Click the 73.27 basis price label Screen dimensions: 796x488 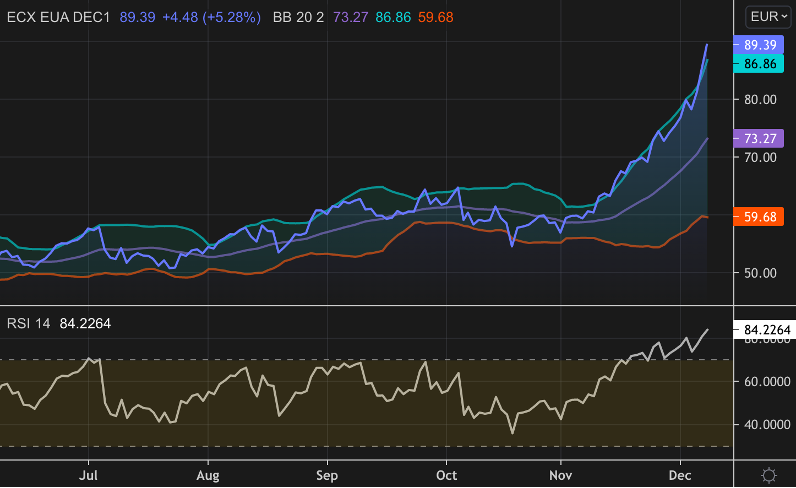click(x=761, y=138)
